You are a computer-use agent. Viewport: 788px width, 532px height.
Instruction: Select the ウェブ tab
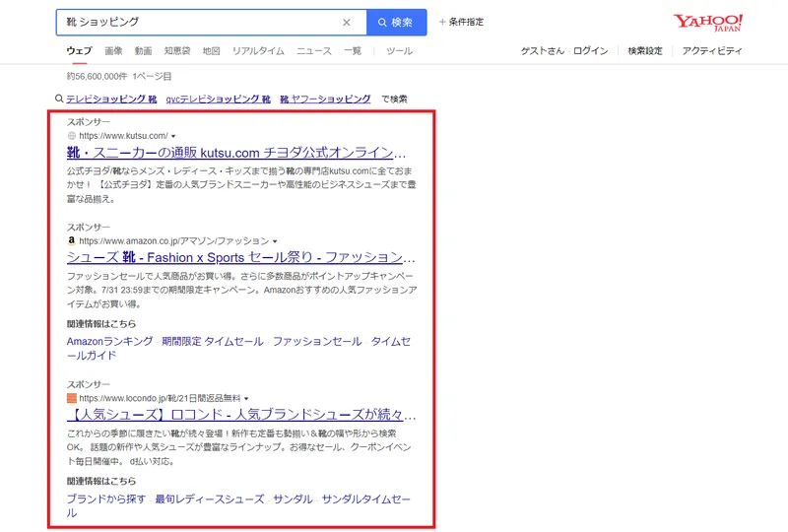pos(79,51)
